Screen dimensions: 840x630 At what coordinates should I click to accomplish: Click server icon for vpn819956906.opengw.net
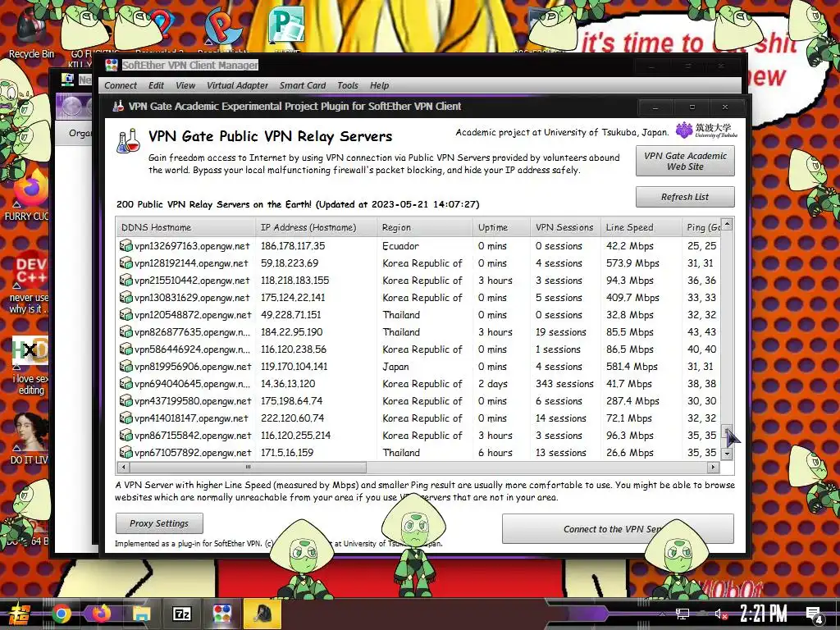(126, 367)
